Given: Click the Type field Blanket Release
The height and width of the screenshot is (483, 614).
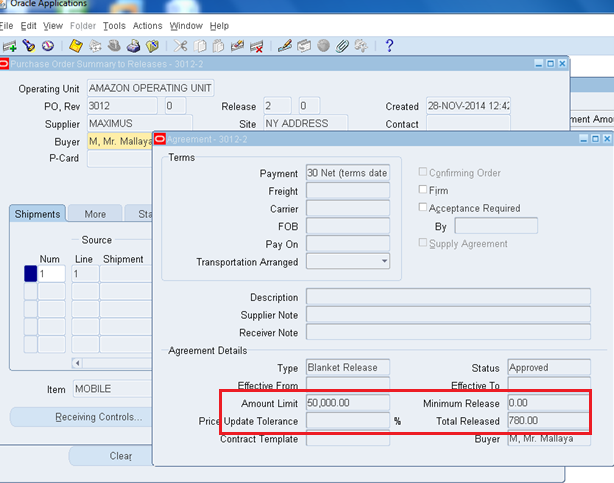Looking at the screenshot, I should click(348, 367).
